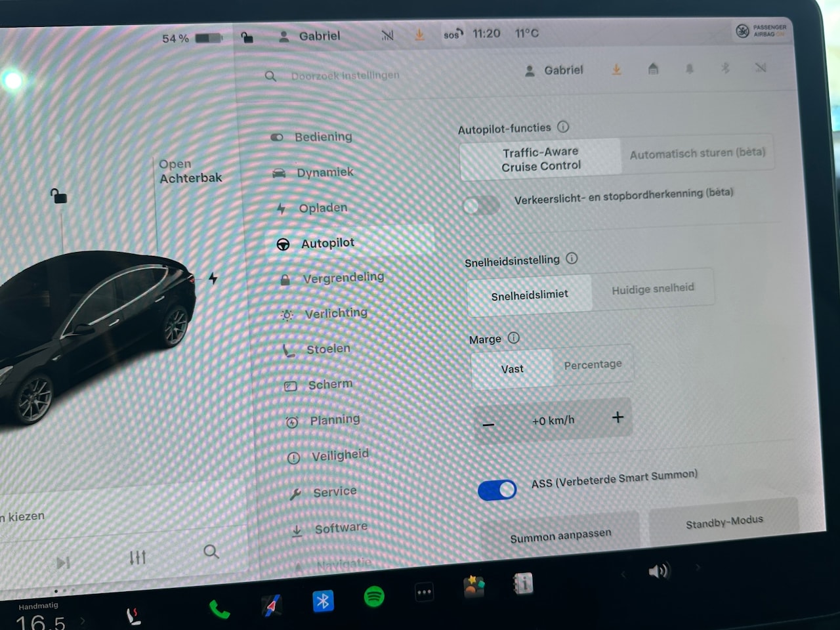Open the three-dots app launcher
The width and height of the screenshot is (840, 630).
(x=425, y=593)
